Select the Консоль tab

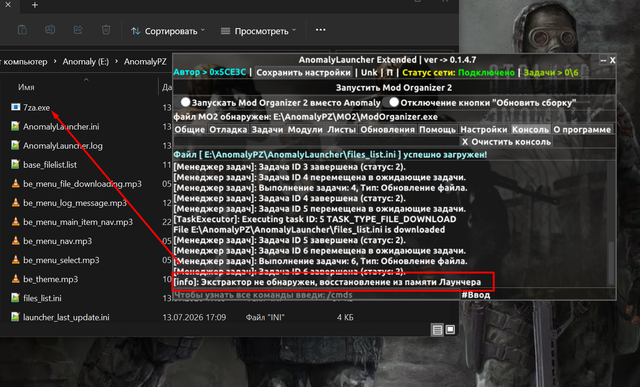point(530,129)
